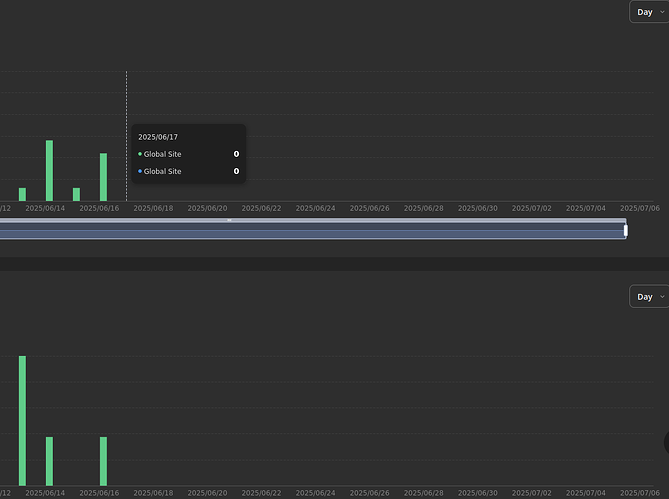Click the 2025/06/28 axis label in the lower chart
The image size is (669, 499).
pos(424,493)
